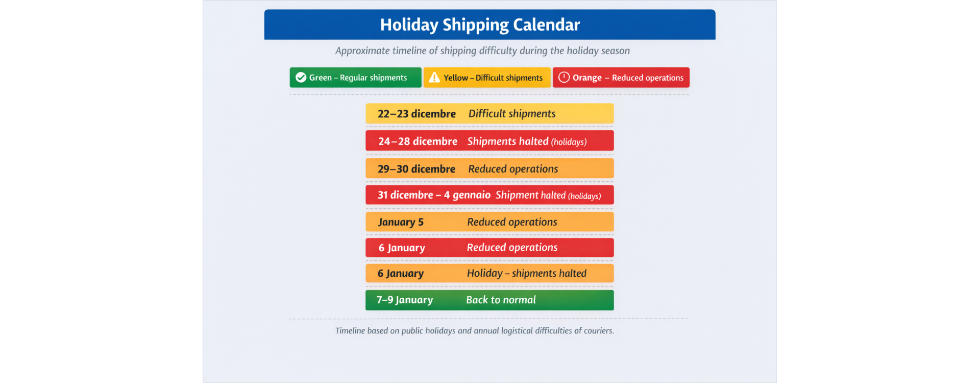Click the "Back to normal" text in the green row
Image resolution: width=980 pixels, height=383 pixels.
click(x=501, y=300)
